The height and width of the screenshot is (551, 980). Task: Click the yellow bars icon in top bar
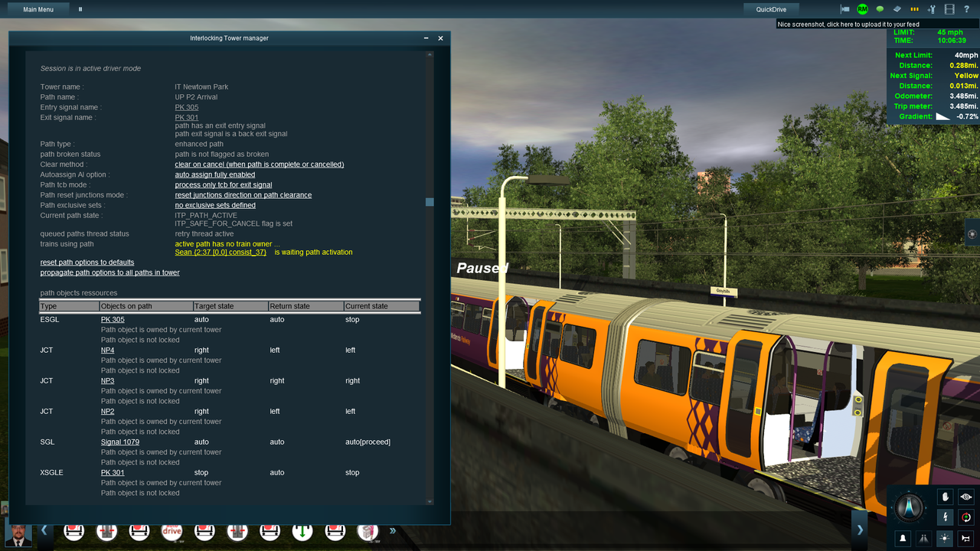click(914, 9)
